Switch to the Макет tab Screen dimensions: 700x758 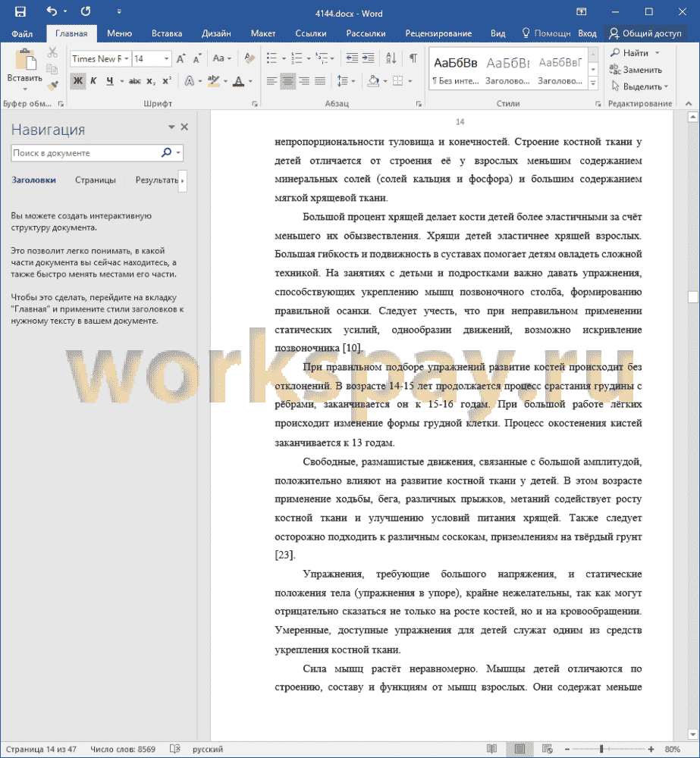click(263, 33)
